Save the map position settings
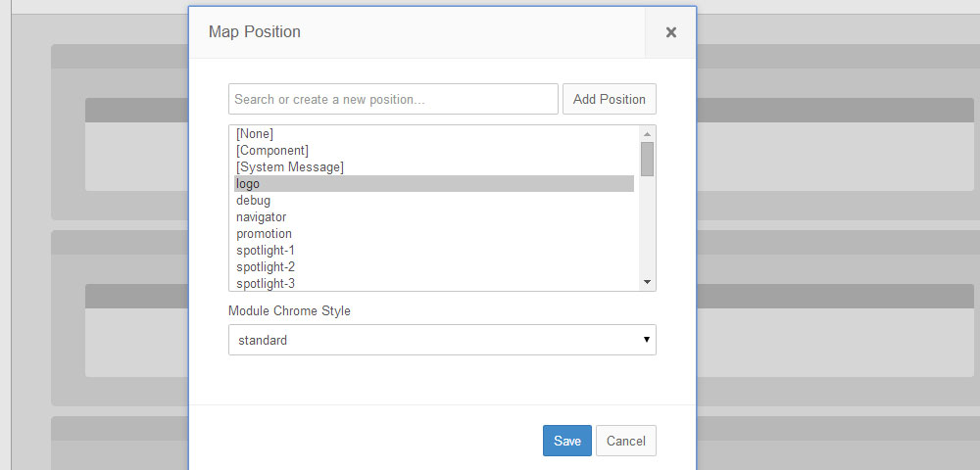Viewport: 980px width, 470px height. 566,441
